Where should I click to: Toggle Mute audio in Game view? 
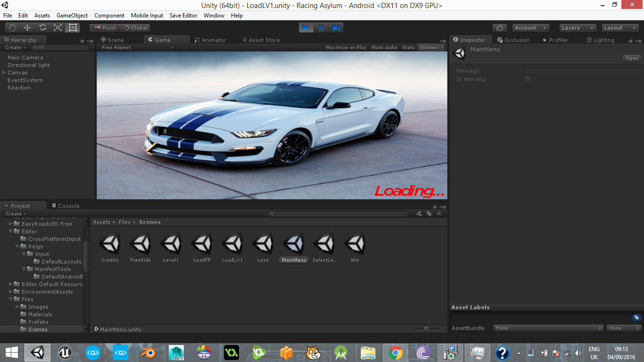384,48
